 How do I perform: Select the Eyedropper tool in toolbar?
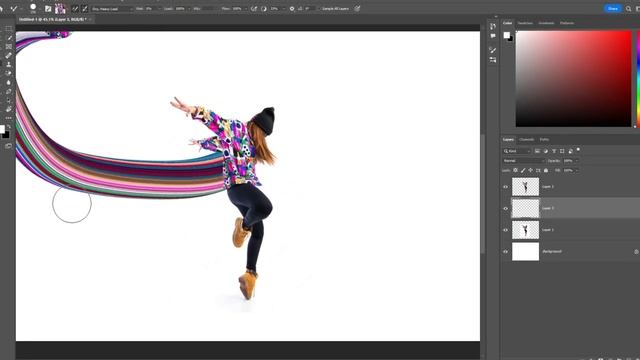(10, 38)
